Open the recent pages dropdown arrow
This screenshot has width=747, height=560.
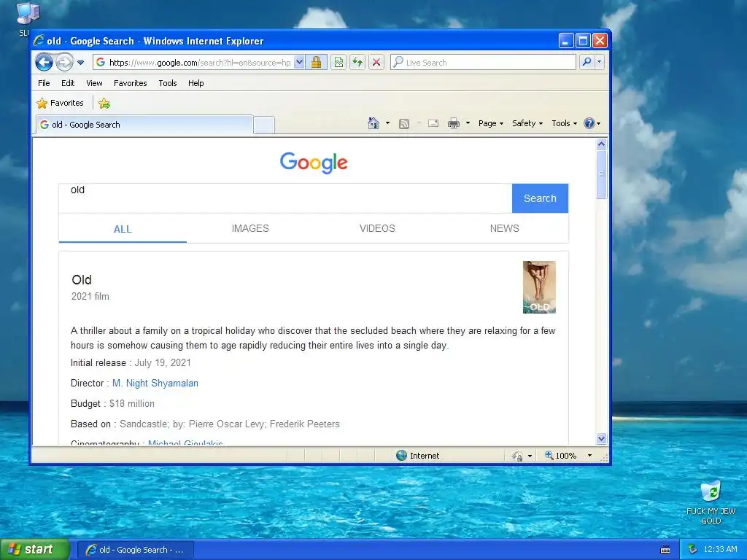pos(80,63)
